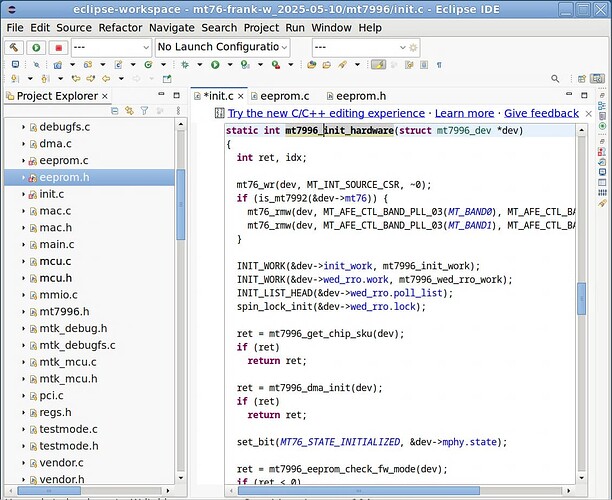The image size is (612, 500).
Task: Open the Project menu
Action: point(261,28)
